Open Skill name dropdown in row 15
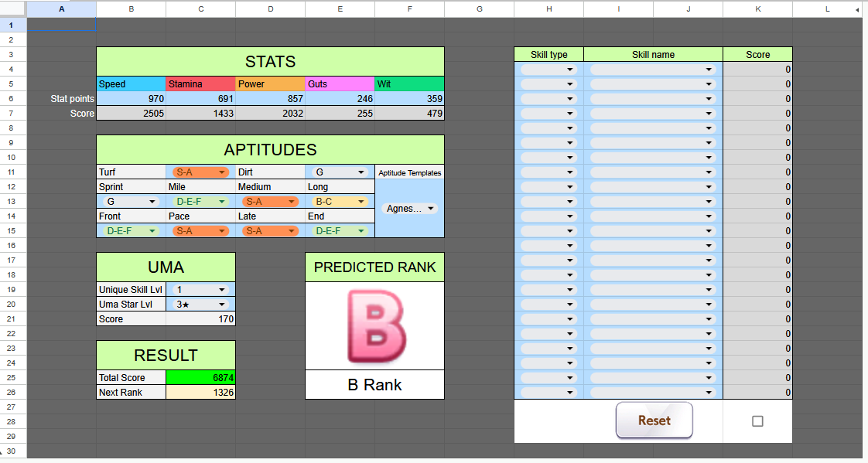The height and width of the screenshot is (463, 868). 653,230
